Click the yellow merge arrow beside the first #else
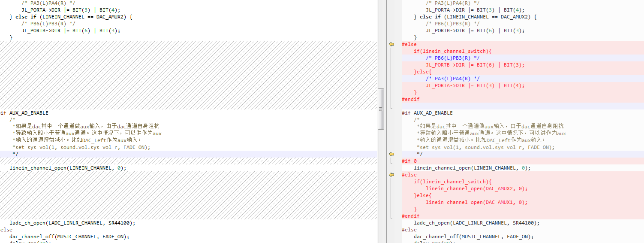644x243 pixels. click(x=391, y=44)
